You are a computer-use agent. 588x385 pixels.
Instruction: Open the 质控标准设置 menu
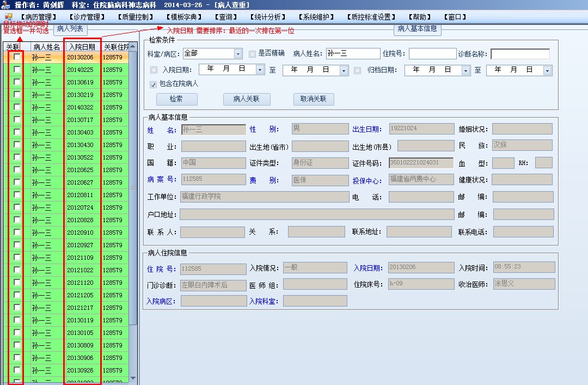371,17
